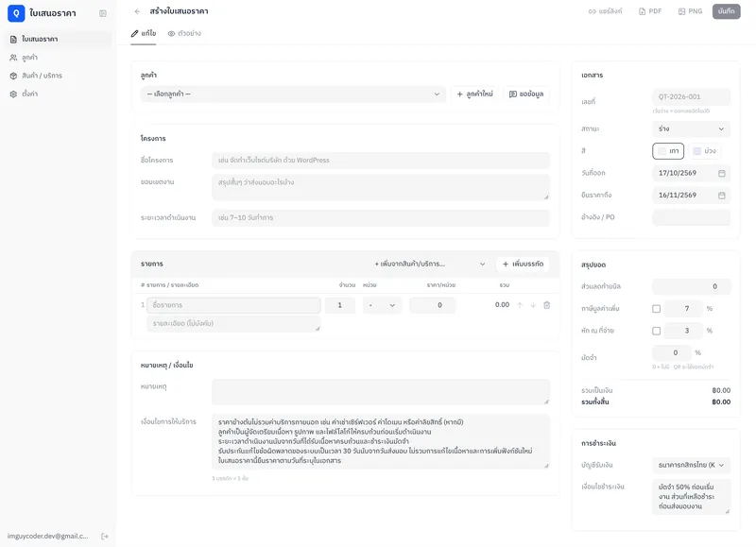The image size is (756, 547).
Task: Delete item row 1 trash icon
Action: pyautogui.click(x=547, y=305)
